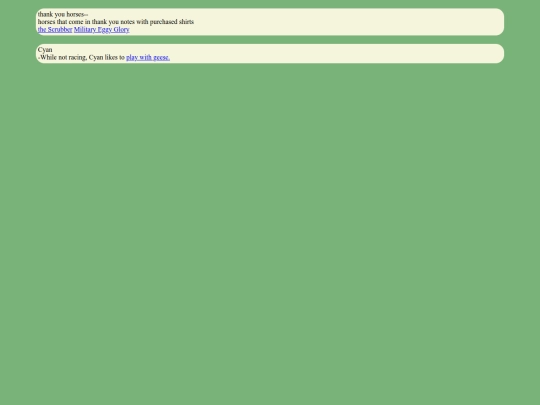
Task: Click the "horses that come in thank you notes" line
Action: (x=116, y=22)
